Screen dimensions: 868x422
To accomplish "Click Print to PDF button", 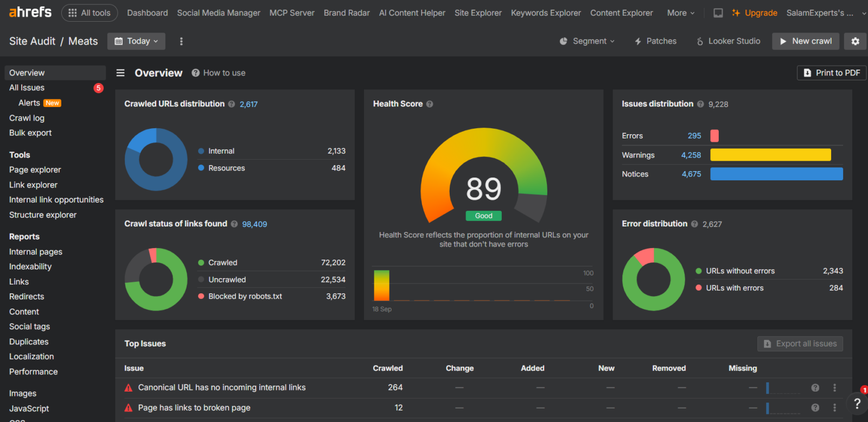I will pyautogui.click(x=831, y=73).
